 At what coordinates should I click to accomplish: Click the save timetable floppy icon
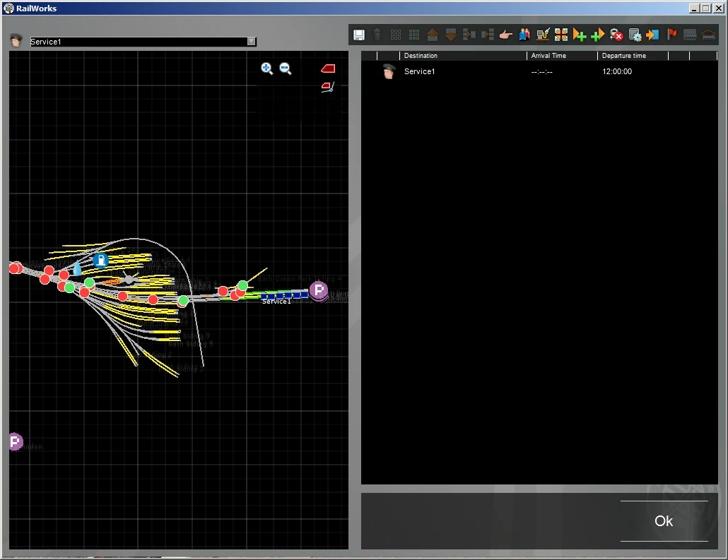359,35
